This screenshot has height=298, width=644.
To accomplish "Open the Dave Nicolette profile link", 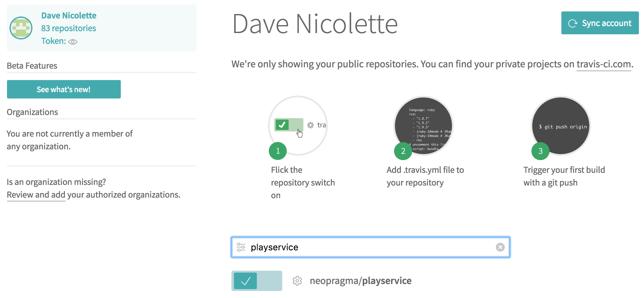I will [x=69, y=16].
